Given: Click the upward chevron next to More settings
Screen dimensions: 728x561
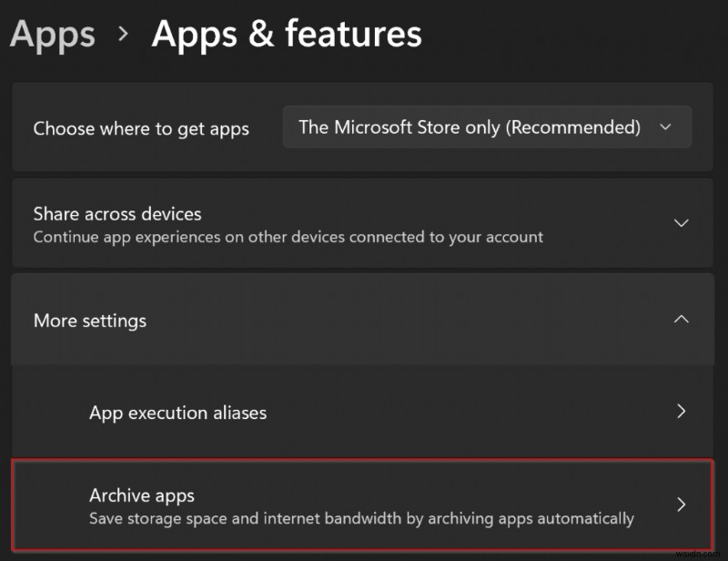Looking at the screenshot, I should tap(682, 321).
